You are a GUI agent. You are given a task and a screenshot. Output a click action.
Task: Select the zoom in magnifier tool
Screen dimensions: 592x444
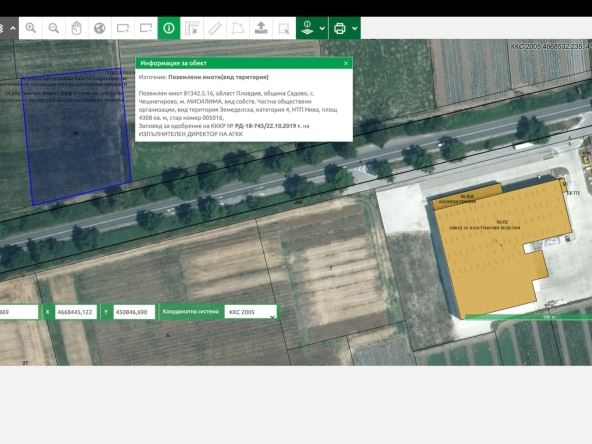(x=31, y=28)
